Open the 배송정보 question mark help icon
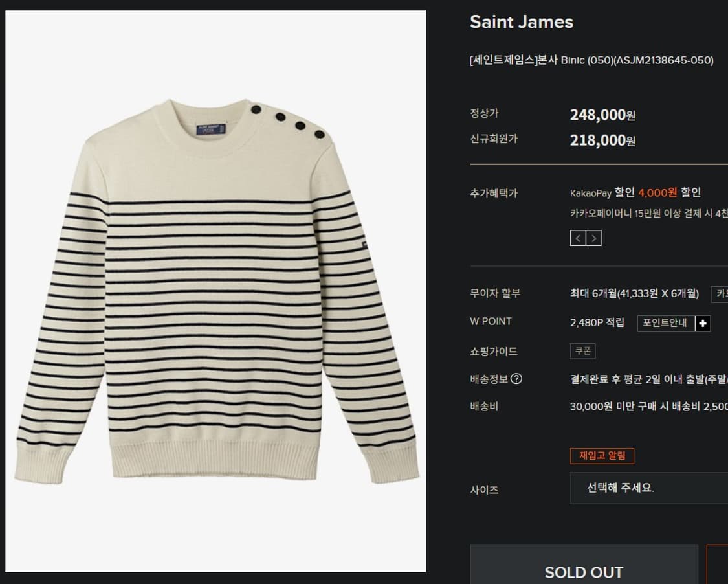This screenshot has height=584, width=728. click(516, 379)
